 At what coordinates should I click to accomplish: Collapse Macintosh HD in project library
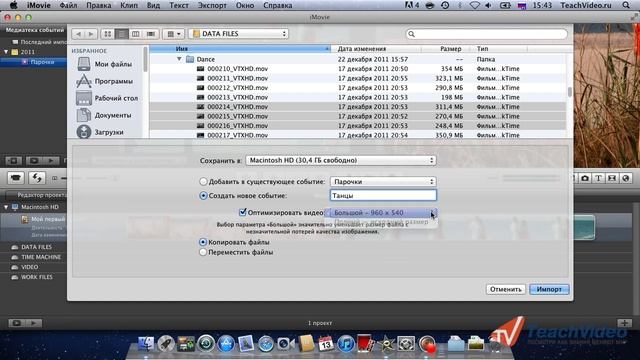(6, 207)
